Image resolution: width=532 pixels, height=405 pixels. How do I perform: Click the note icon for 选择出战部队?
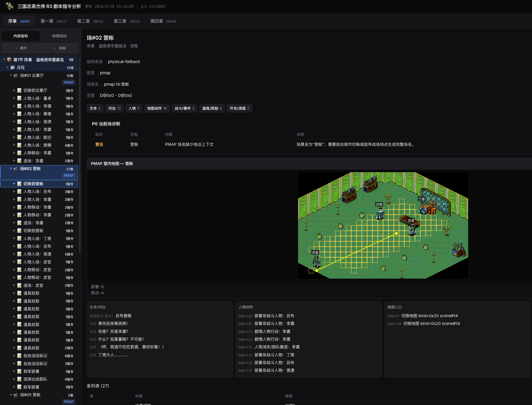pos(19,379)
